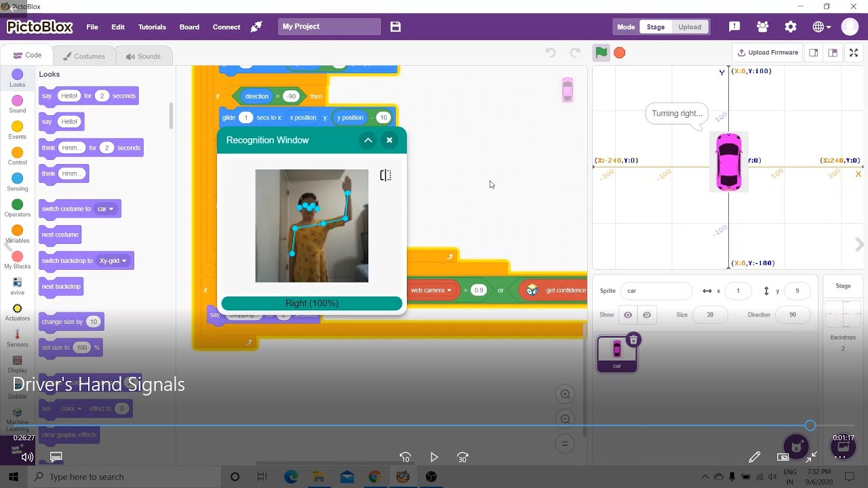
Task: Play the video recording
Action: pyautogui.click(x=434, y=457)
